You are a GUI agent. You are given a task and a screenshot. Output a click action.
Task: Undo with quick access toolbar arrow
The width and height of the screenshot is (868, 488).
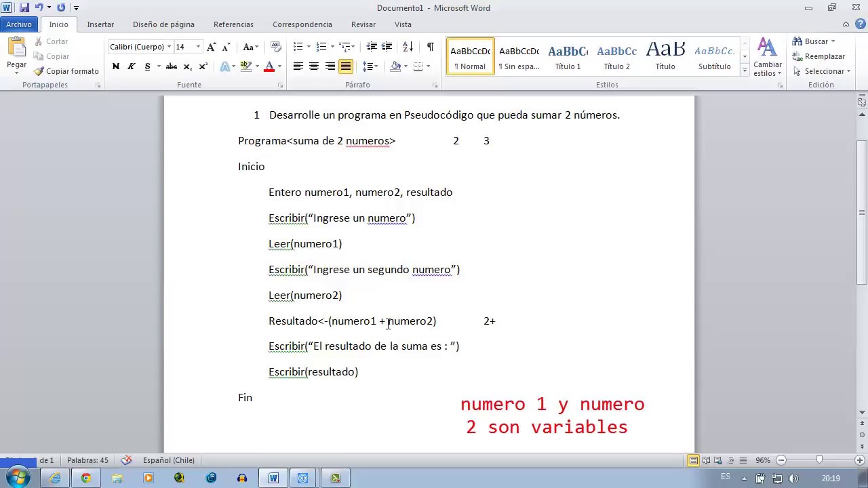point(39,7)
